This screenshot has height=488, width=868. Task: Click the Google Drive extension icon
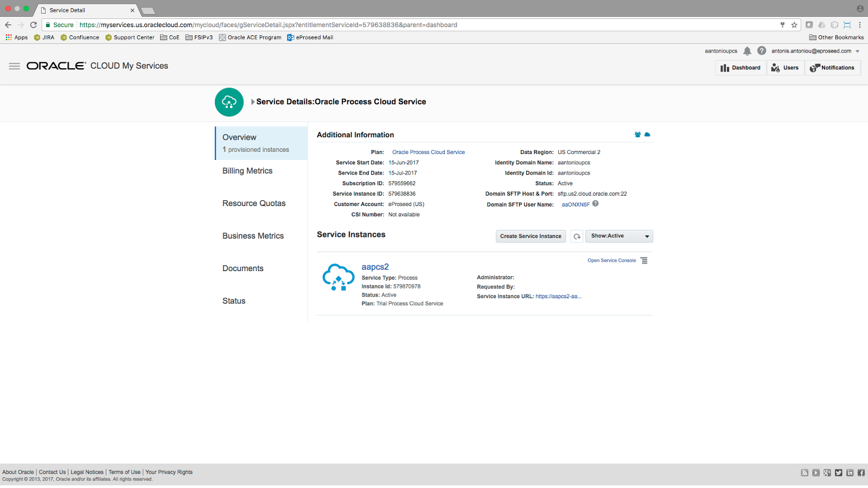[822, 25]
